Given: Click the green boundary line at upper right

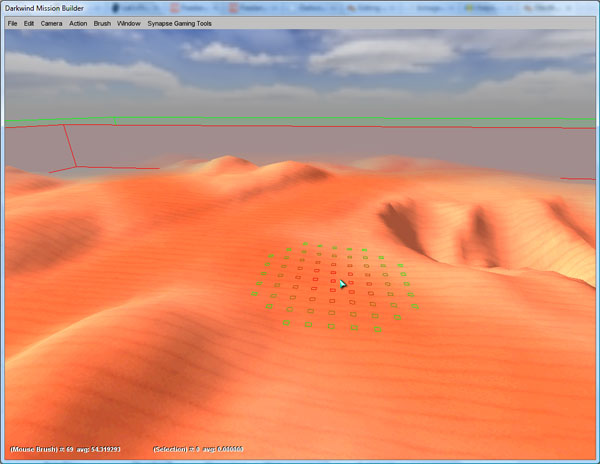Looking at the screenshot, I should pos(480,120).
